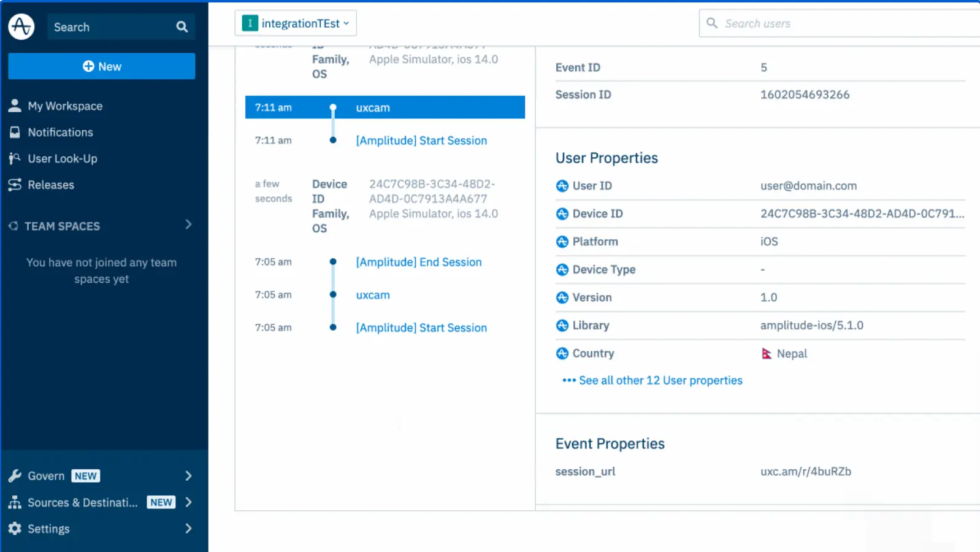The height and width of the screenshot is (552, 980).
Task: Click the User Properties heading
Action: coord(607,158)
